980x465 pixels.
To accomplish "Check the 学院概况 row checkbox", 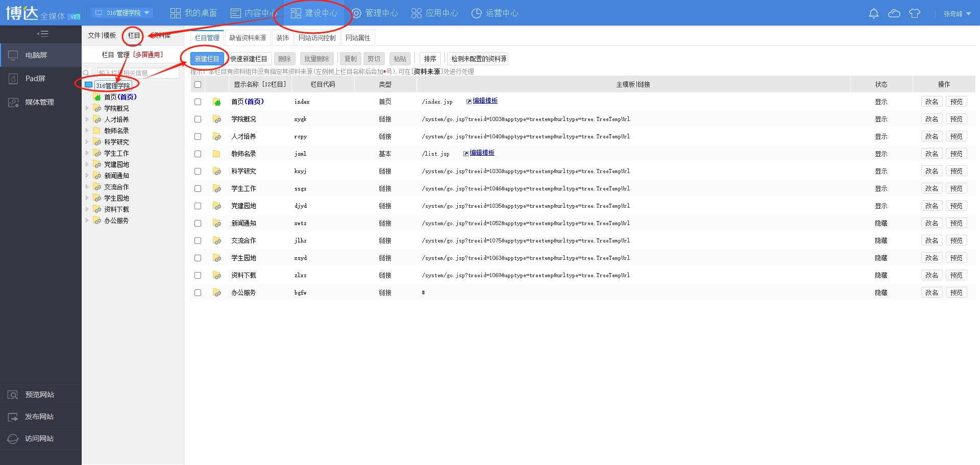I will click(x=198, y=119).
